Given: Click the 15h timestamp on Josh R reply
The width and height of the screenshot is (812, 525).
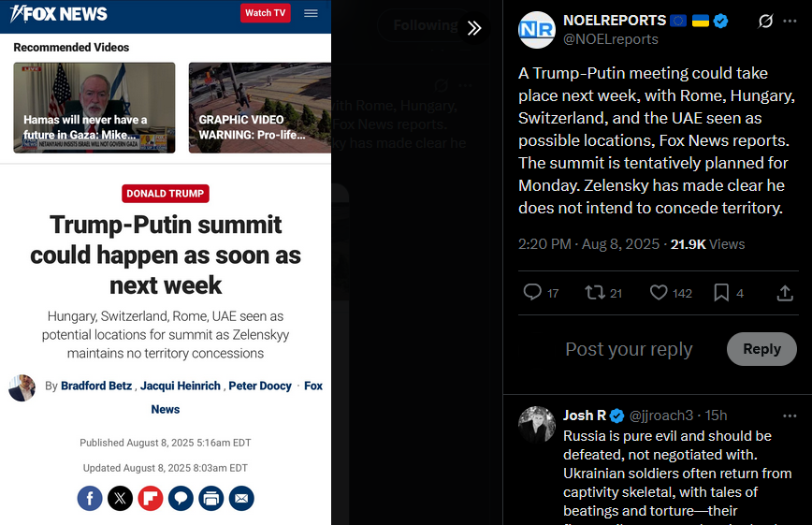Looking at the screenshot, I should point(717,416).
